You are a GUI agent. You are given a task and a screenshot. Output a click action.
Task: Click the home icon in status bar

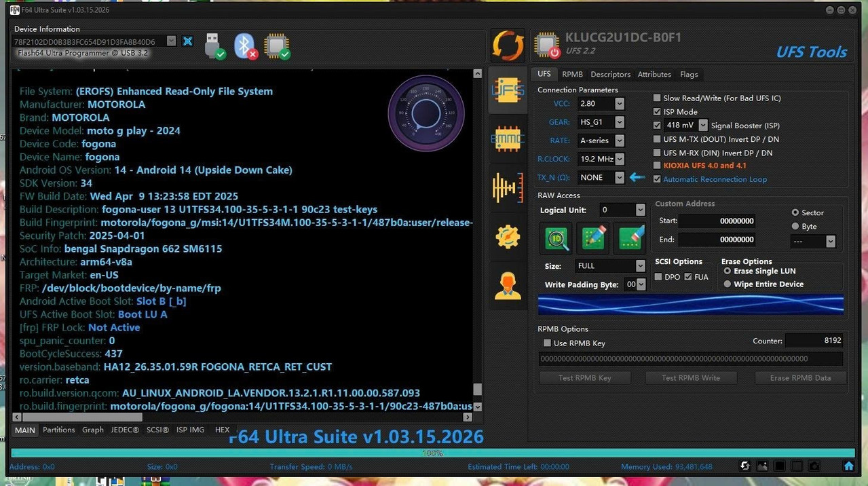click(848, 466)
